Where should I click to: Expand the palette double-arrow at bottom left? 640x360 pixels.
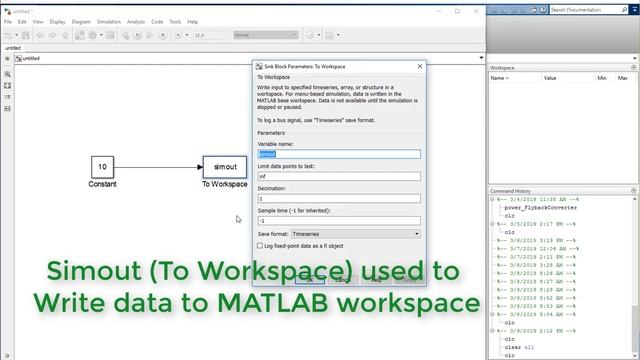[7, 356]
